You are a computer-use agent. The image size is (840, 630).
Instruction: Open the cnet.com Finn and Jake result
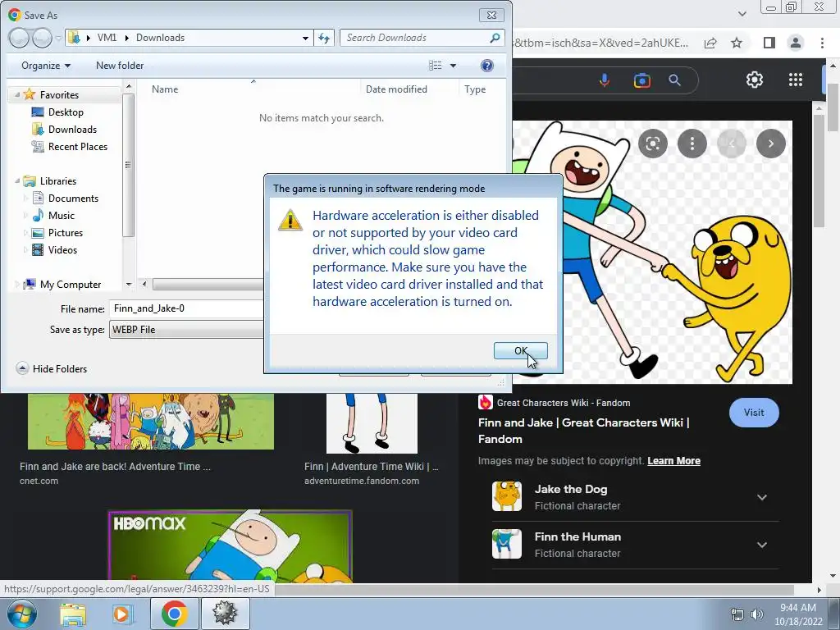pyautogui.click(x=115, y=467)
